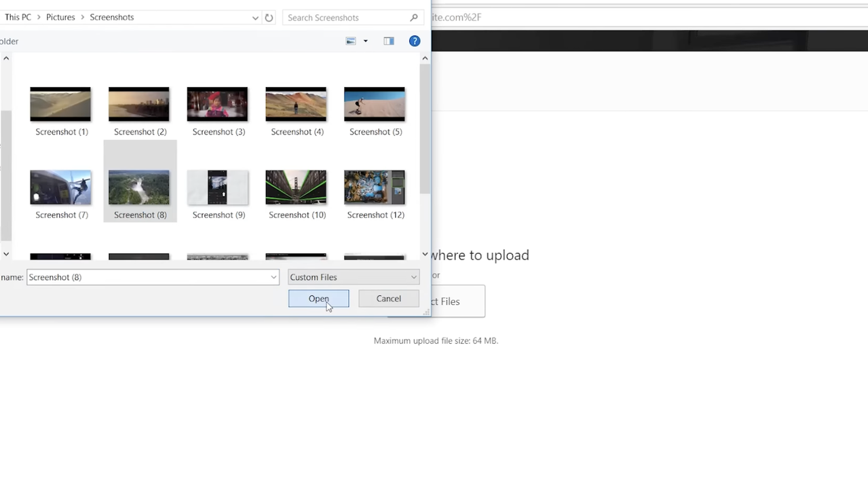Image resolution: width=868 pixels, height=489 pixels.
Task: Choose the Screenshot (5) thumbnail
Action: point(374,105)
